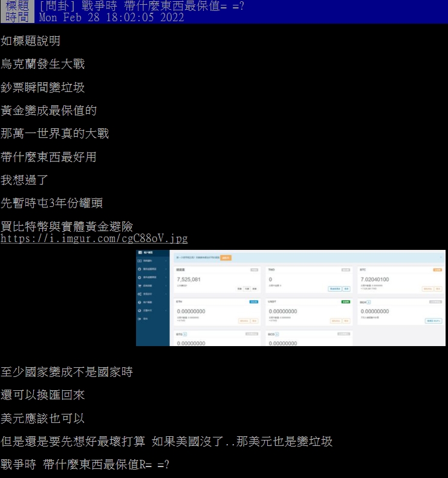Click the line '還可以換匯回來'
448x478 pixels.
tap(43, 395)
